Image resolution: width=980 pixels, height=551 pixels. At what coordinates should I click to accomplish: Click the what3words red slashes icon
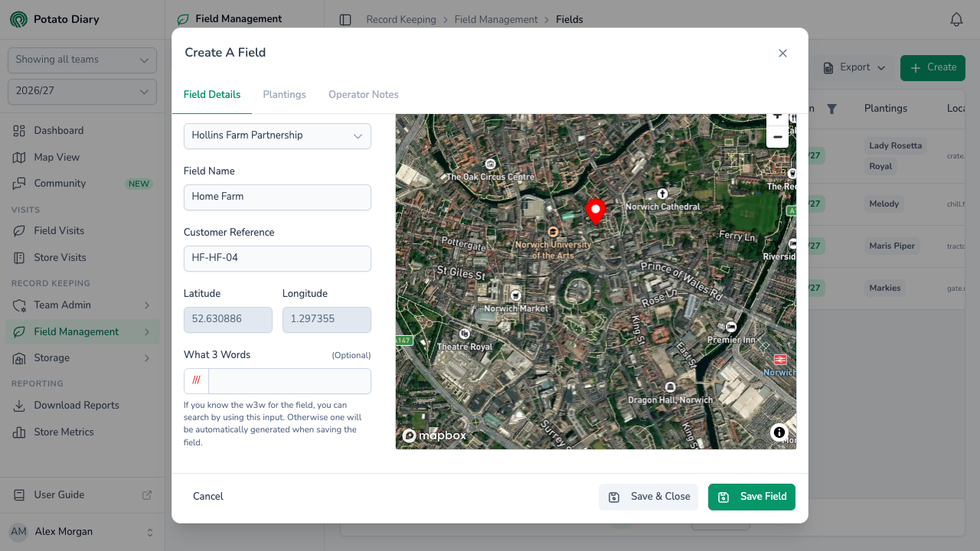(197, 380)
